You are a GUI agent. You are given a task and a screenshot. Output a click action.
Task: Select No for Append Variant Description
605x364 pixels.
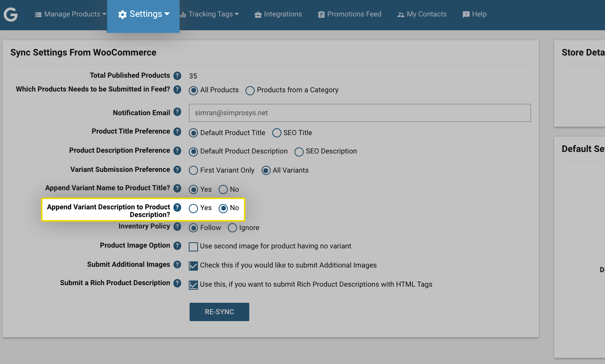223,208
